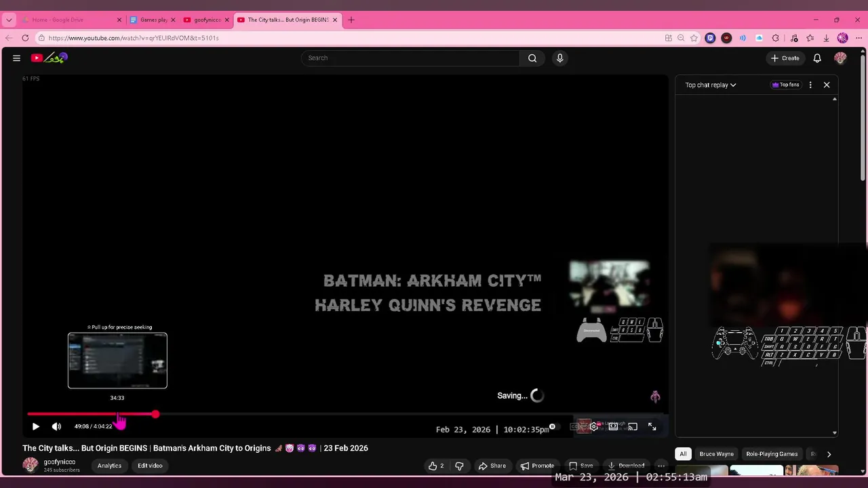Viewport: 868px width, 488px height.
Task: Switch to theater mode
Action: click(x=613, y=426)
